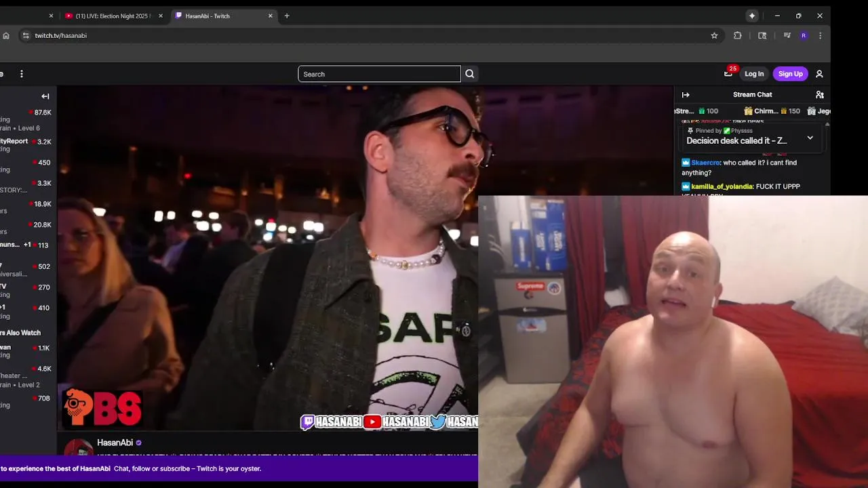Open sidebar channel with 708 viewers
The height and width of the screenshot is (488, 868).
point(27,401)
